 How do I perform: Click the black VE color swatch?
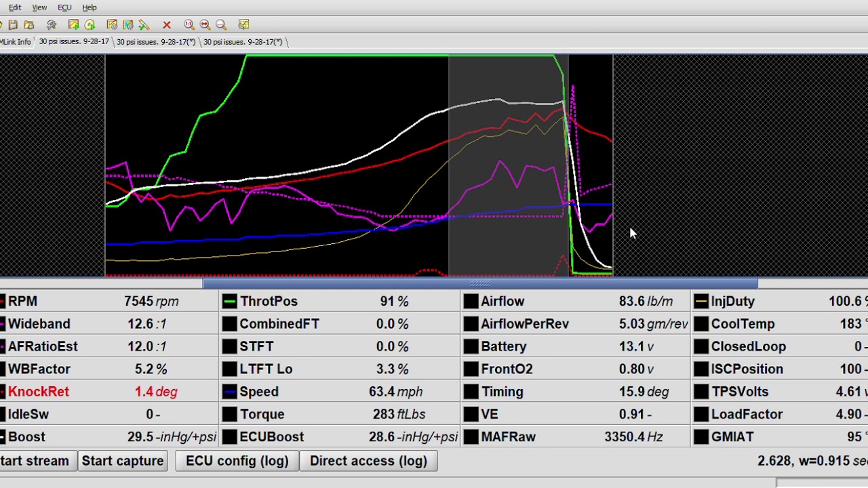point(471,414)
